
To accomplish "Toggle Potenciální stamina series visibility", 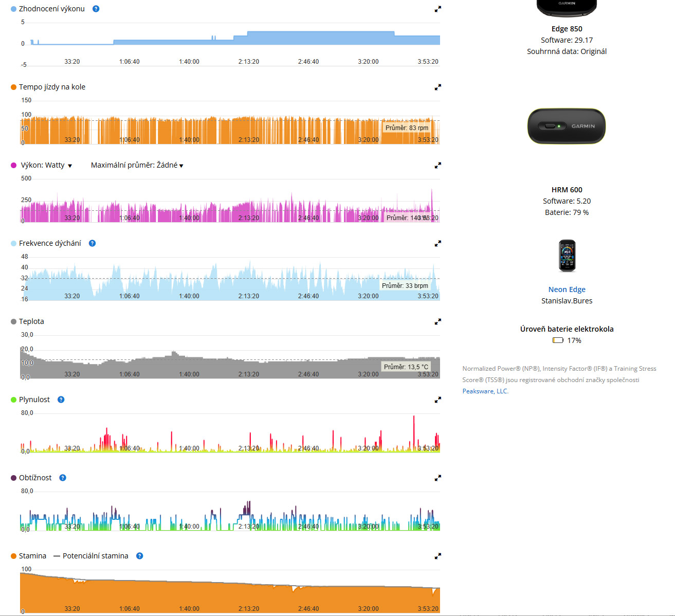I will click(x=90, y=556).
